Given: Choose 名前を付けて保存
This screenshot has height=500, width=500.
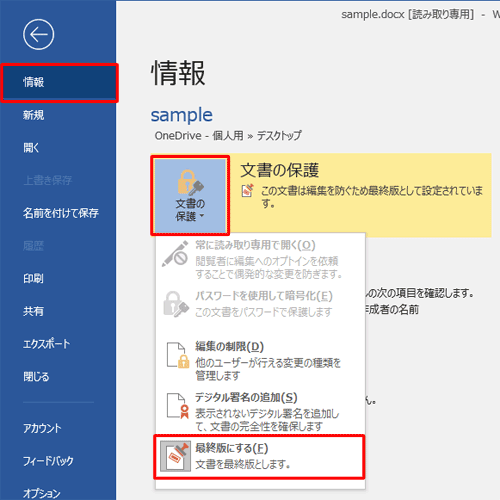Looking at the screenshot, I should coord(61,213).
